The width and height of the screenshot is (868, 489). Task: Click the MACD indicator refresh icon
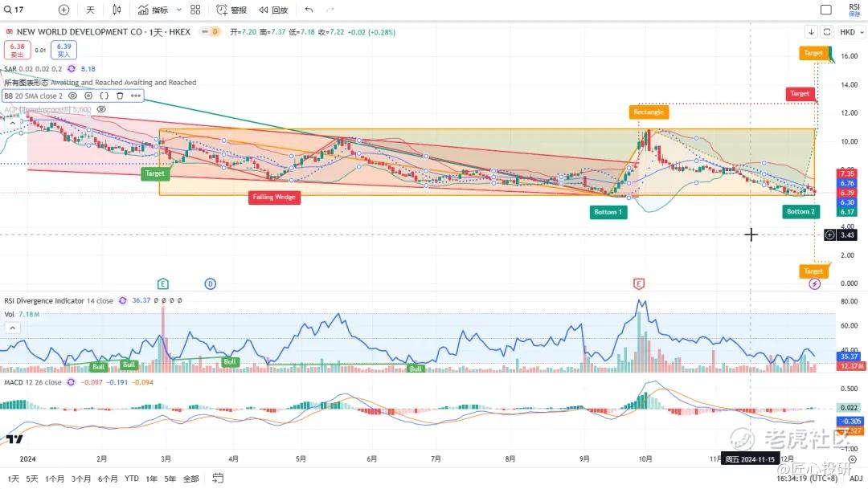click(x=71, y=382)
